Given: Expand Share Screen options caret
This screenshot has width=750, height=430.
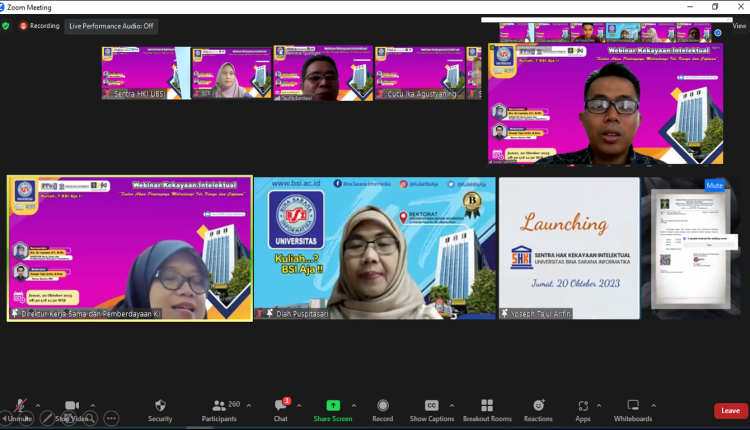Looking at the screenshot, I should [354, 406].
